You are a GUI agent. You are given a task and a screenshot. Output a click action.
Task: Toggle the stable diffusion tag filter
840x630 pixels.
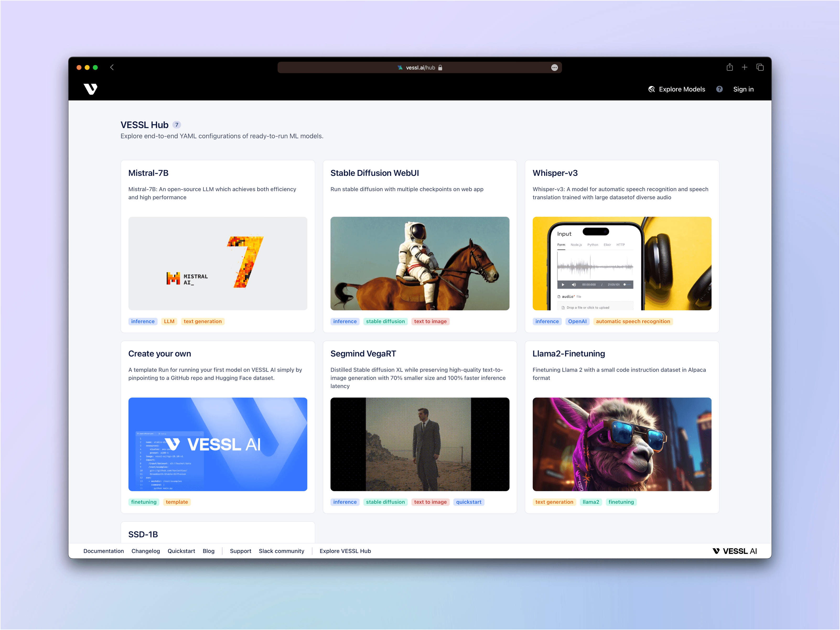[385, 322]
